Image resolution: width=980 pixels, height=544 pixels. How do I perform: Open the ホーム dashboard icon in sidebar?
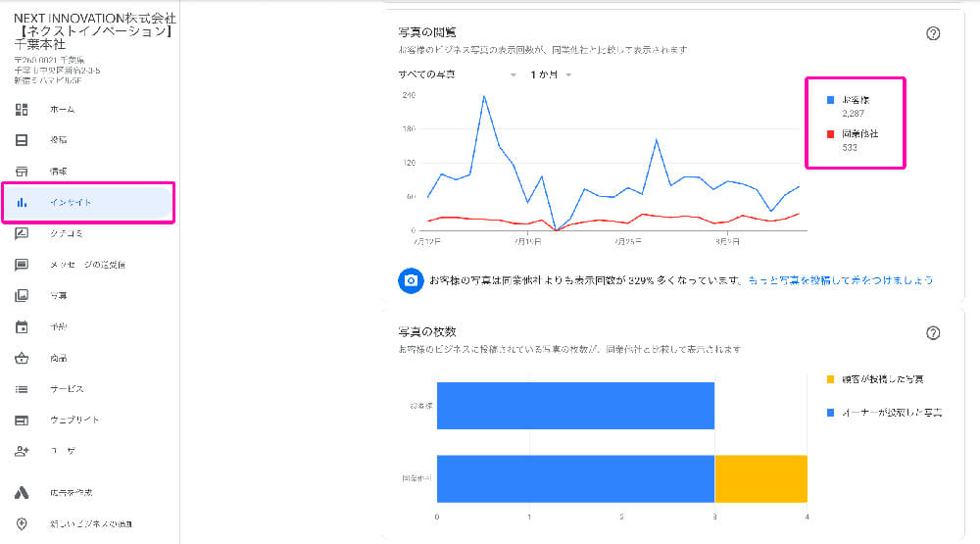tap(22, 110)
